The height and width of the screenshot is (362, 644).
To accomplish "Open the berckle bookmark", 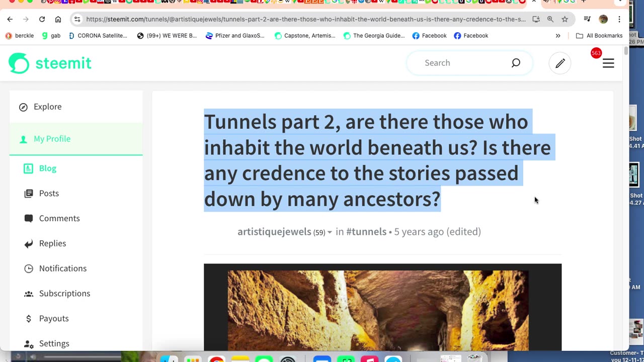I will pyautogui.click(x=20, y=36).
